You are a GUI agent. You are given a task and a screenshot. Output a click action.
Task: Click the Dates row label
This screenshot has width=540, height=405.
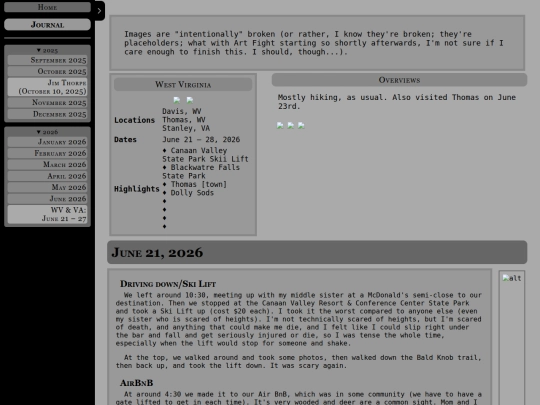click(125, 139)
